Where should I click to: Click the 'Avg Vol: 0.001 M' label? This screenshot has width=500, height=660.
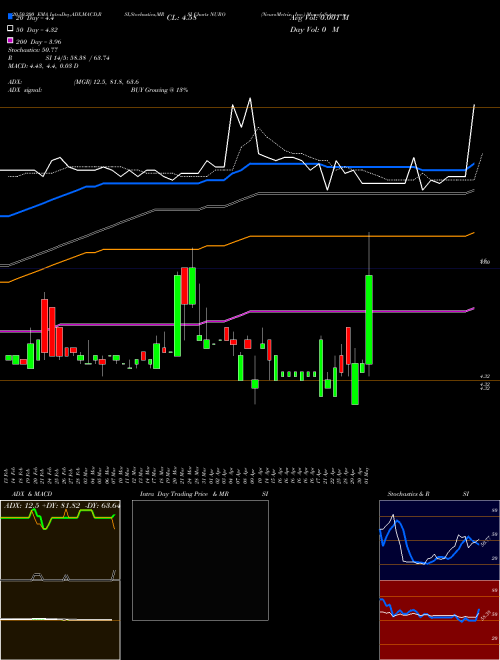pyautogui.click(x=319, y=18)
